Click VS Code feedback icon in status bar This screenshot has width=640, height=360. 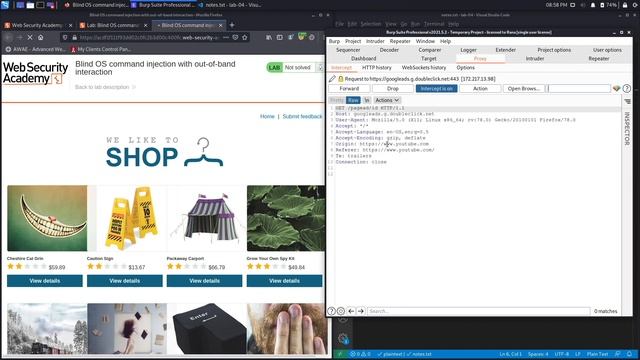coord(618,354)
